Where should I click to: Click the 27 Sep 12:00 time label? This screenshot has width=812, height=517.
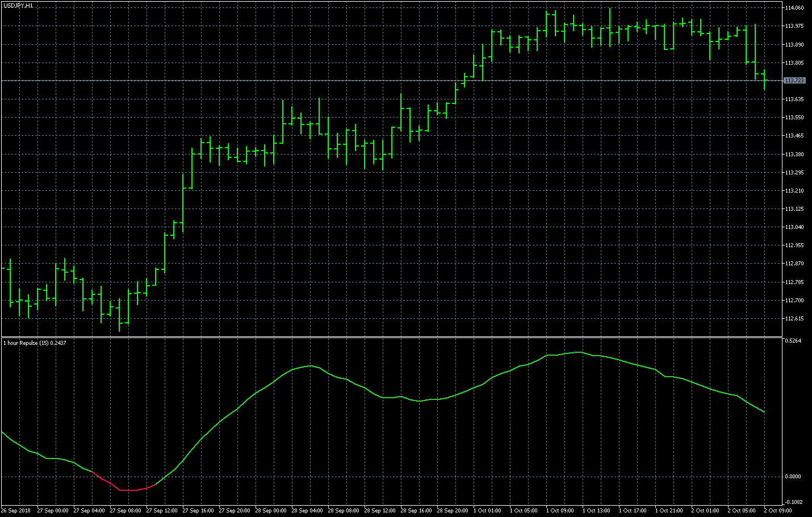pos(162,511)
